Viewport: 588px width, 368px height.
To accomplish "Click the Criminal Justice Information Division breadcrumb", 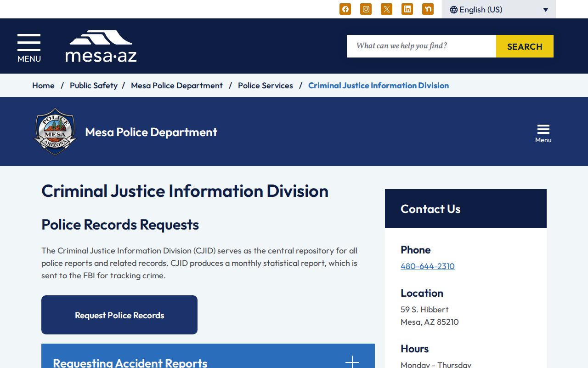I will [x=379, y=86].
